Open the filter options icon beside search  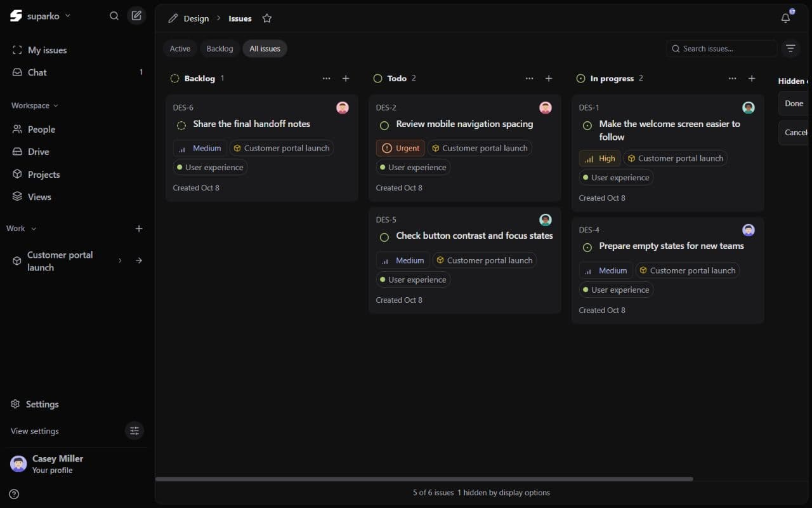[x=790, y=48]
